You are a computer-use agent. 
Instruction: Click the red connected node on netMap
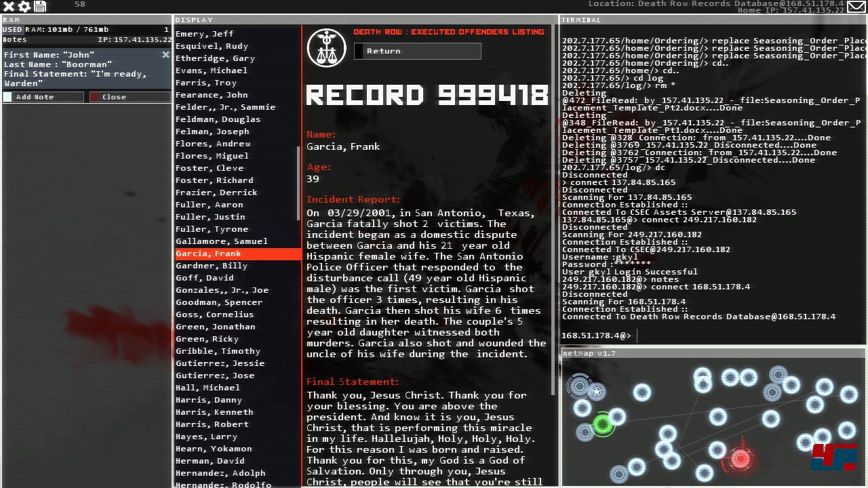740,459
